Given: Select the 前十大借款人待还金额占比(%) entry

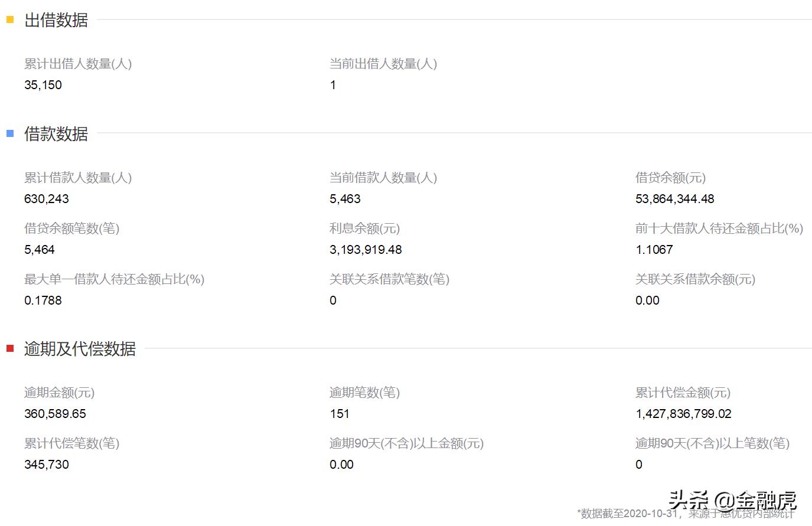Looking at the screenshot, I should [x=719, y=228].
